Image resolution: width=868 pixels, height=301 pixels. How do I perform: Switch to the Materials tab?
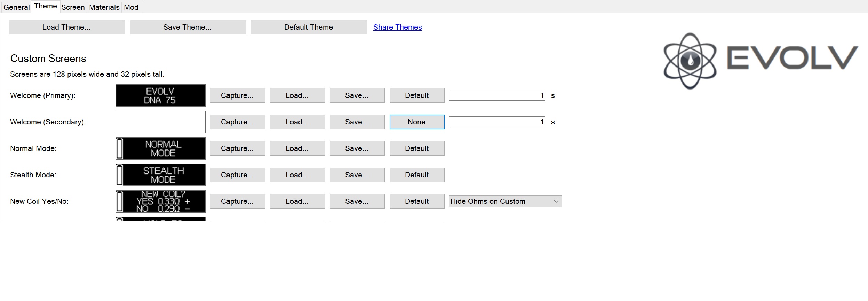pos(104,7)
